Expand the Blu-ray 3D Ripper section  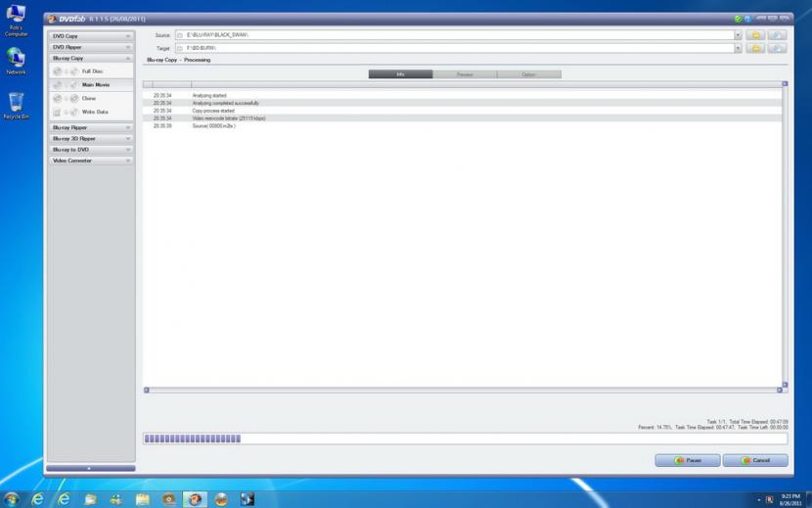(91, 138)
